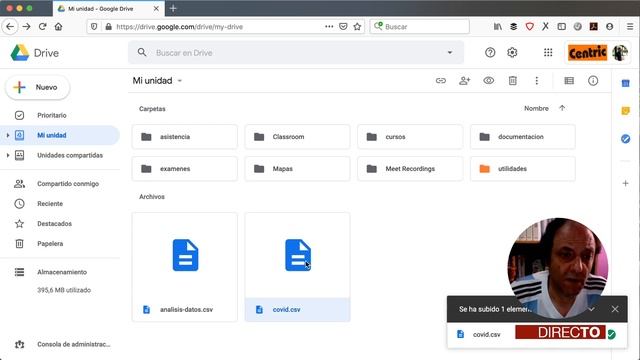Click the Buscar en Drive search field
Screen dimensions: 640x360
pos(296,53)
